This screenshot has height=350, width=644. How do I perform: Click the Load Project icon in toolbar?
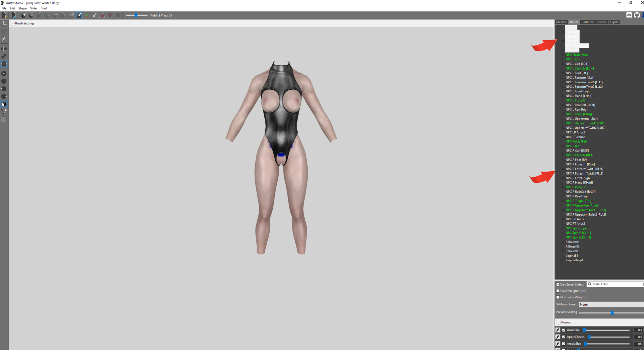click(14, 15)
